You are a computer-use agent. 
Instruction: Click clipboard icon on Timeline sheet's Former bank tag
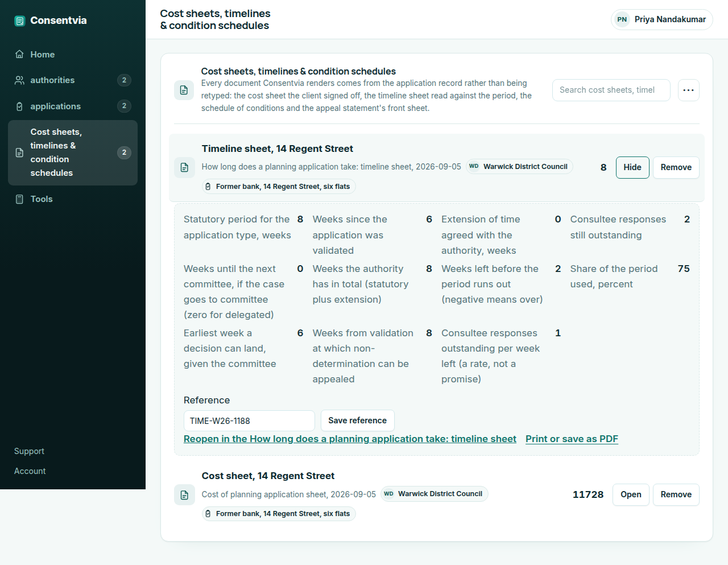pos(208,187)
